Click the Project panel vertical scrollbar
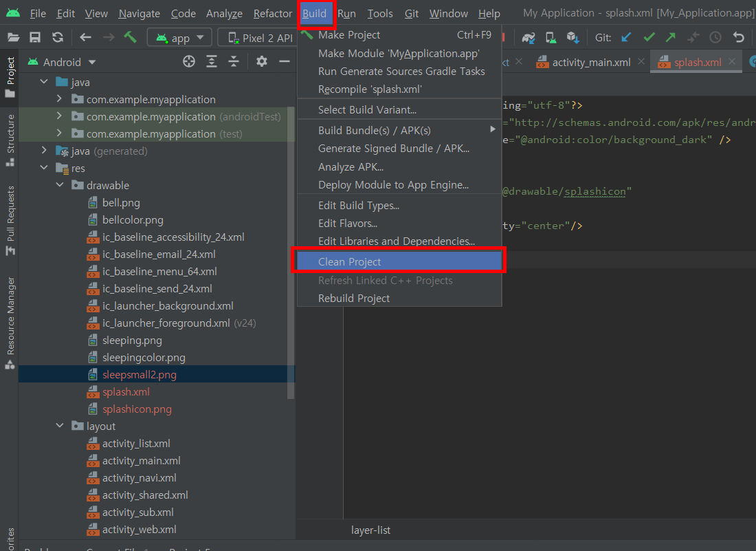The width and height of the screenshot is (756, 551). [291, 253]
